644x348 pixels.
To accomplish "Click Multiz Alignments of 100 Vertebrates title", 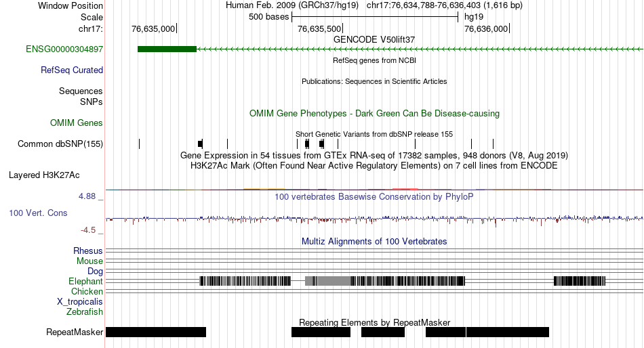I will [x=374, y=241].
